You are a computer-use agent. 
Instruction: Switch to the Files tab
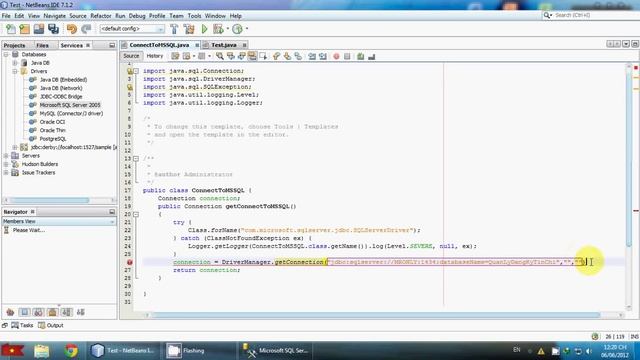tap(42, 45)
